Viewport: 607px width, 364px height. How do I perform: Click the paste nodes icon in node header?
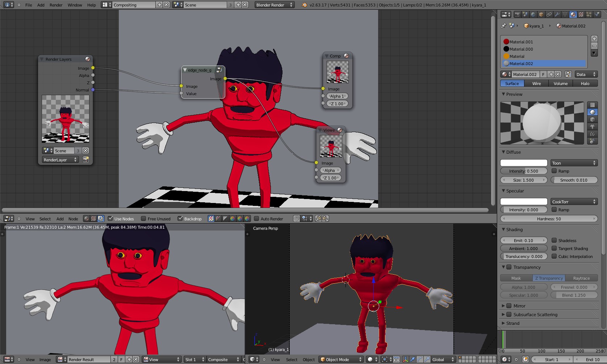tap(325, 219)
